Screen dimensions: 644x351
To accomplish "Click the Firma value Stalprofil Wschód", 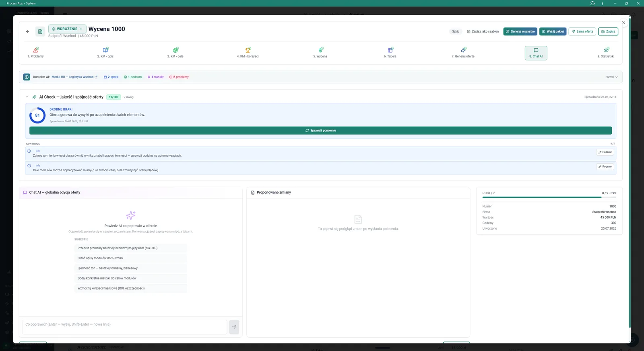I will coord(604,212).
